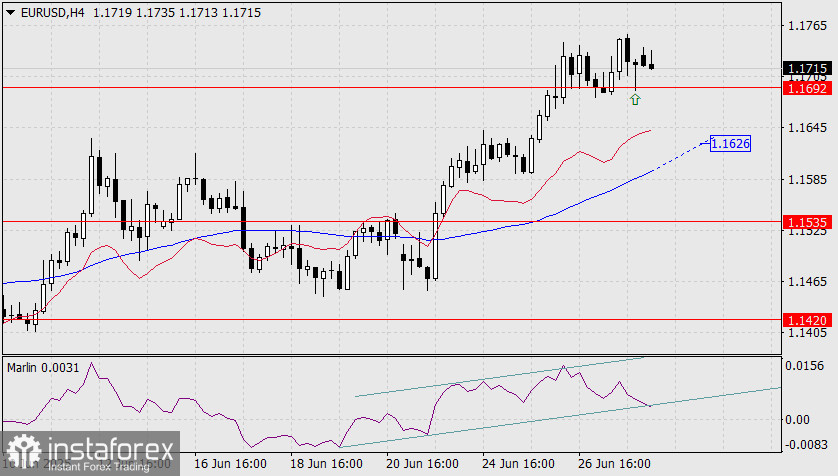The height and width of the screenshot is (476, 838).
Task: Select the Marlin 0.0031 indicator label
Action: 43,368
